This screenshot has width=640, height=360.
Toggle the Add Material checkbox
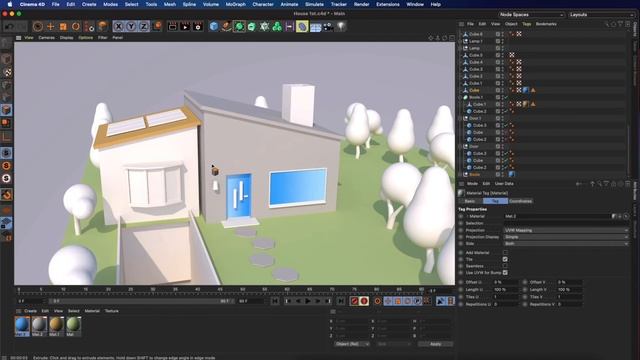(x=505, y=253)
